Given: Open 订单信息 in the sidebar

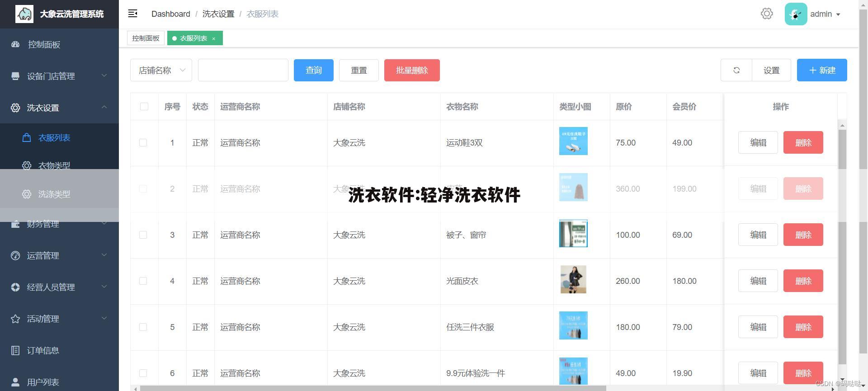Looking at the screenshot, I should point(59,350).
